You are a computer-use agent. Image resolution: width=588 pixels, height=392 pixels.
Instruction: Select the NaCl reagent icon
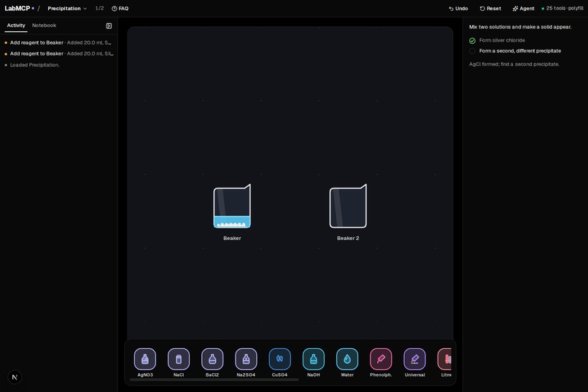pyautogui.click(x=179, y=359)
